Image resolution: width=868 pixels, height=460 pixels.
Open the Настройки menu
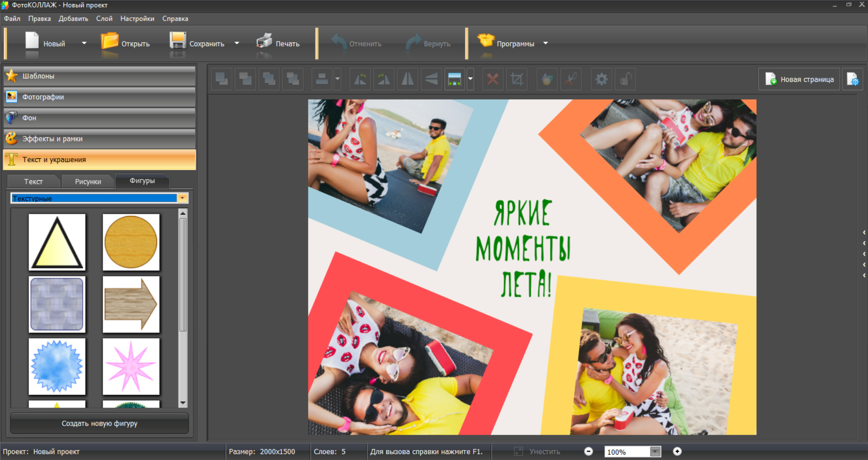[x=137, y=19]
